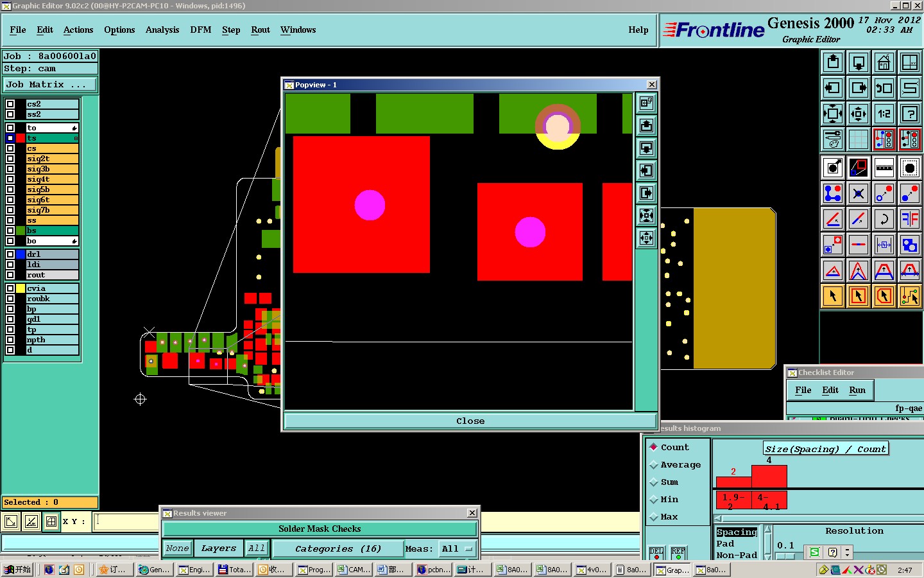Screen dimensions: 924x578
Task: Toggle visibility checkbox for layer rout
Action: pyautogui.click(x=10, y=275)
